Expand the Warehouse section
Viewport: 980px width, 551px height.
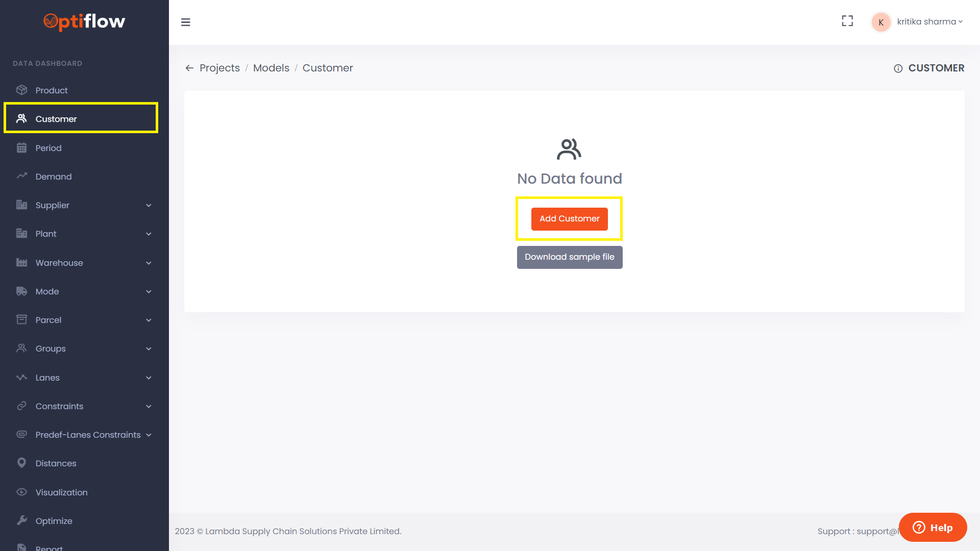[x=149, y=263]
